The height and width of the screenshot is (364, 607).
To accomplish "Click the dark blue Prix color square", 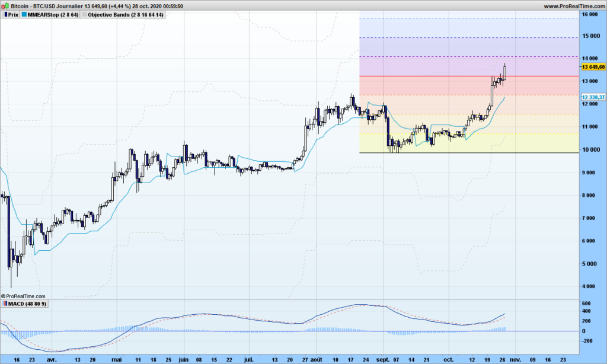I will tap(6, 15).
